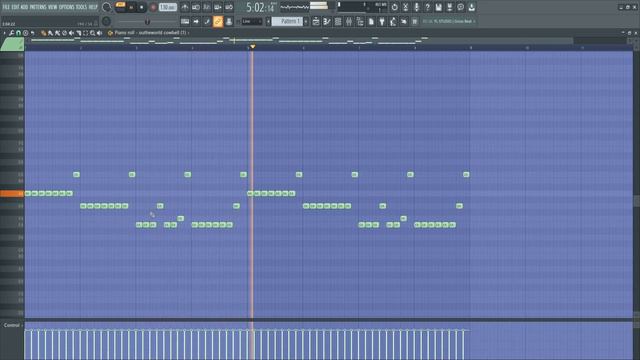The width and height of the screenshot is (640, 360).
Task: Open the EDIT menu
Action: [x=15, y=7]
